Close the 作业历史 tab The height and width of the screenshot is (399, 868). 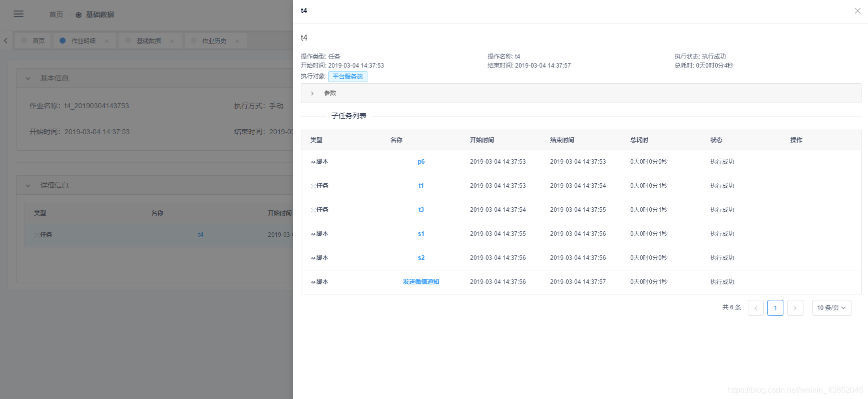(237, 41)
